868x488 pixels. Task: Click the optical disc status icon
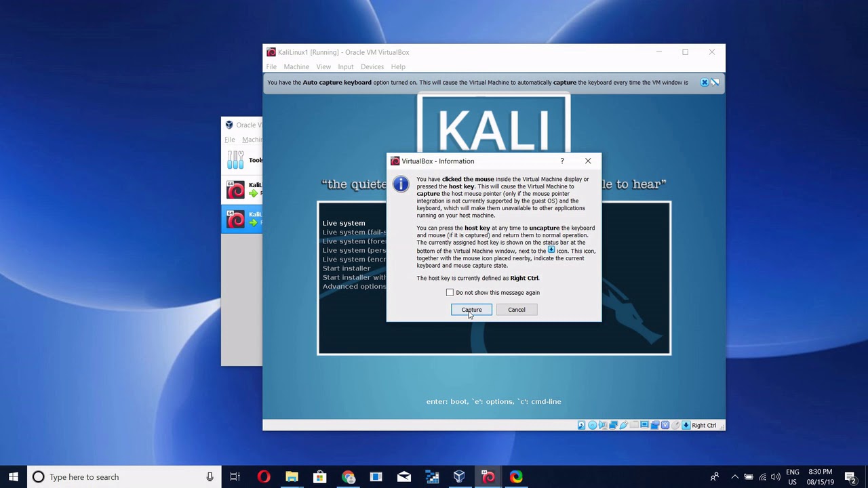(593, 425)
